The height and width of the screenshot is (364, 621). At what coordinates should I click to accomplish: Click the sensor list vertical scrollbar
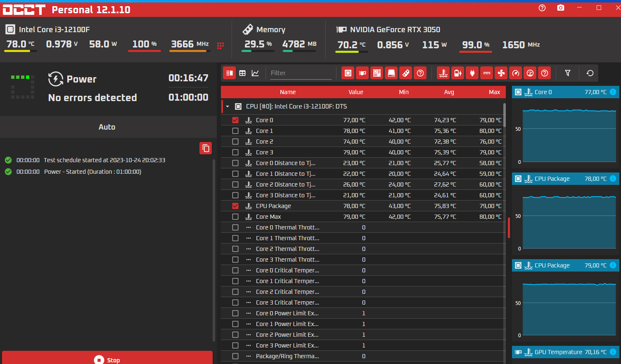click(x=504, y=116)
